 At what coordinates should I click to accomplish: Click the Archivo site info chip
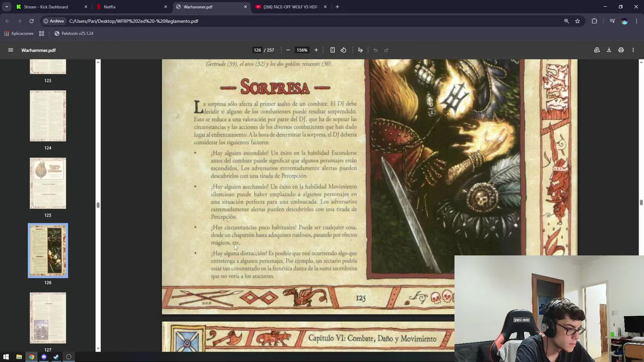click(54, 21)
